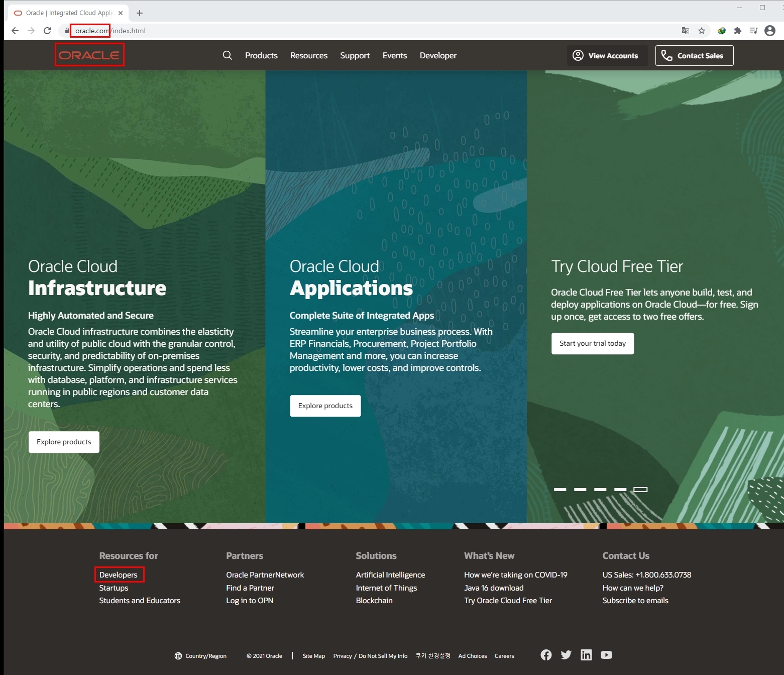Open the Support menu
Viewport: 784px width, 675px height.
355,55
